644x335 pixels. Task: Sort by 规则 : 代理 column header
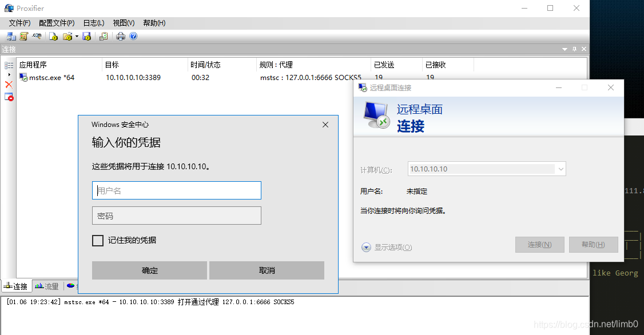(x=313, y=65)
